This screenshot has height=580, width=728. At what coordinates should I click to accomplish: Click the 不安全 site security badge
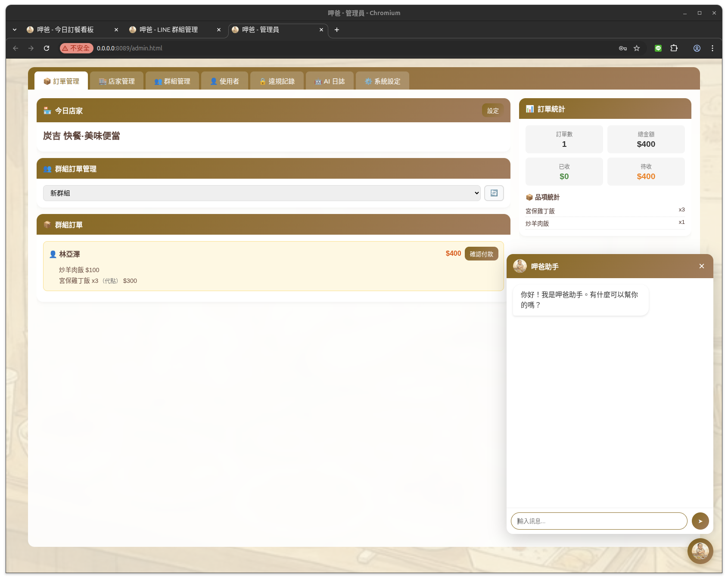tap(77, 48)
